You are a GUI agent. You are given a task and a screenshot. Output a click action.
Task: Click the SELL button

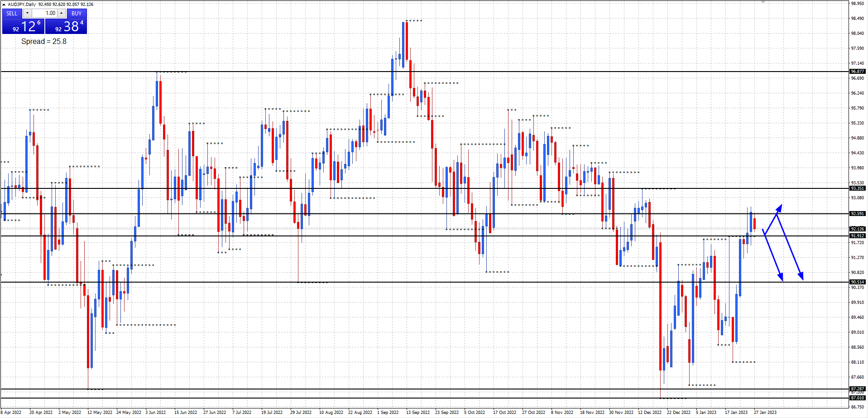click(12, 13)
